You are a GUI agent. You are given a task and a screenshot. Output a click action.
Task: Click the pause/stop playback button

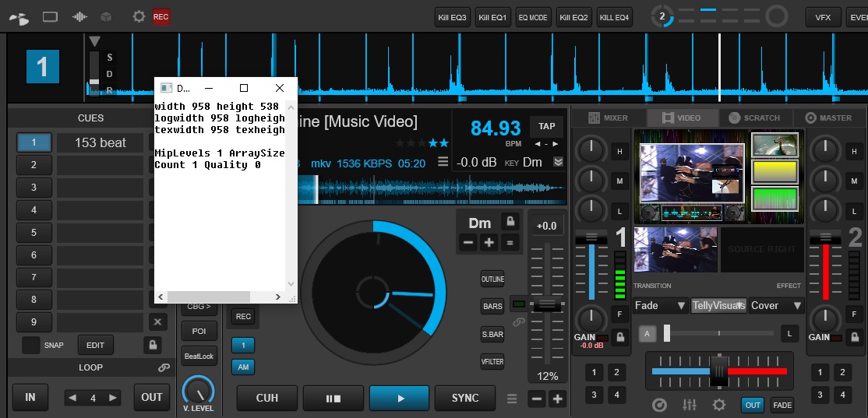point(333,398)
